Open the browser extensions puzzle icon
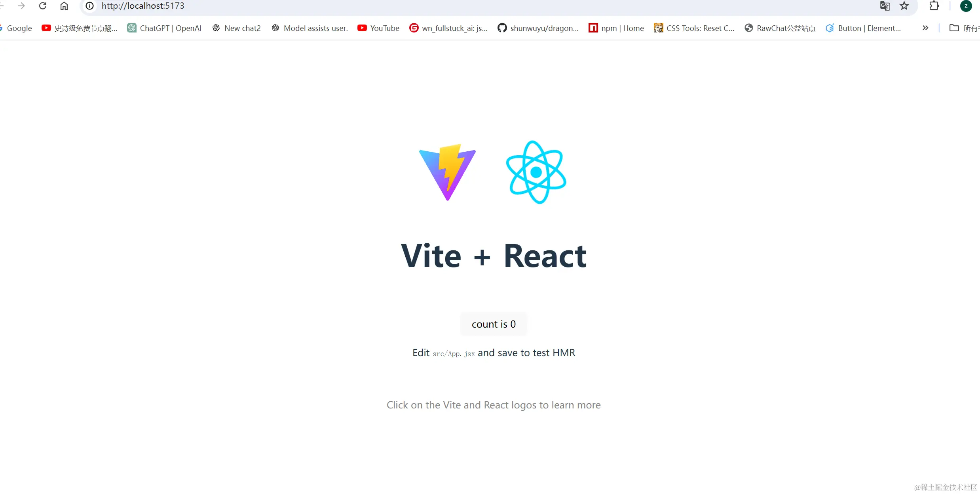Screen dimensions: 980x494 click(x=934, y=6)
